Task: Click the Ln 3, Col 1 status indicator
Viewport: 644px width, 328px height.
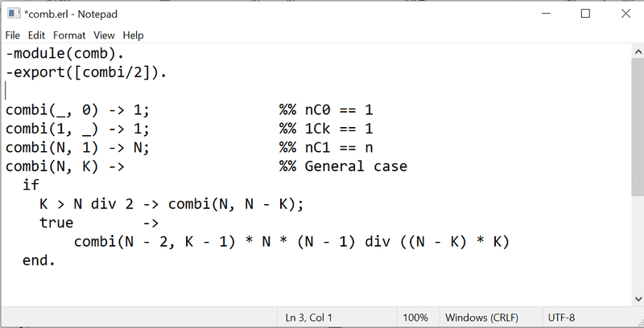Action: [309, 318]
